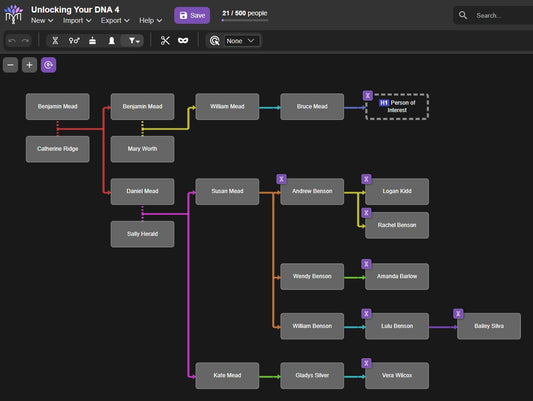Select the scissors cut tool
The width and height of the screenshot is (533, 401).
165,41
